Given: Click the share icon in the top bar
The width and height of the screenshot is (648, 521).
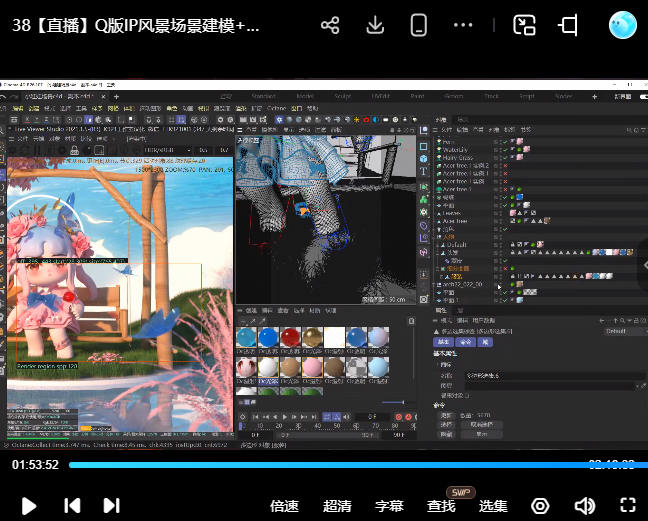Looking at the screenshot, I should [x=331, y=25].
